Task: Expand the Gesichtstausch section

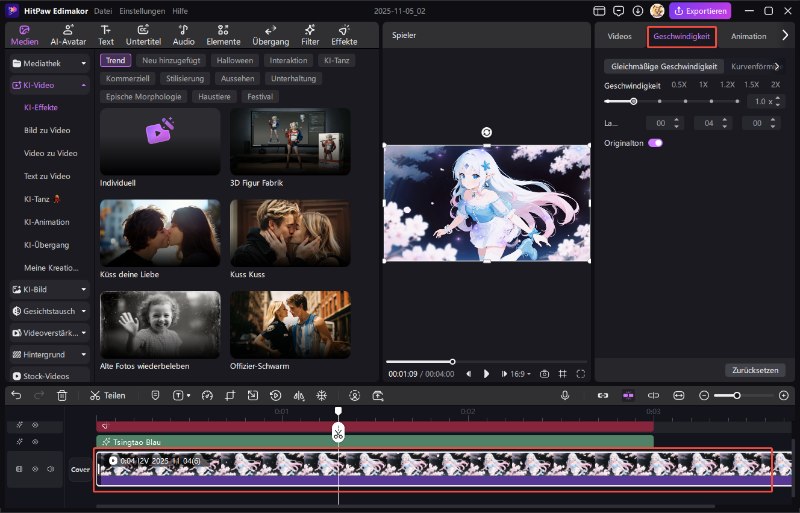Action: click(49, 311)
